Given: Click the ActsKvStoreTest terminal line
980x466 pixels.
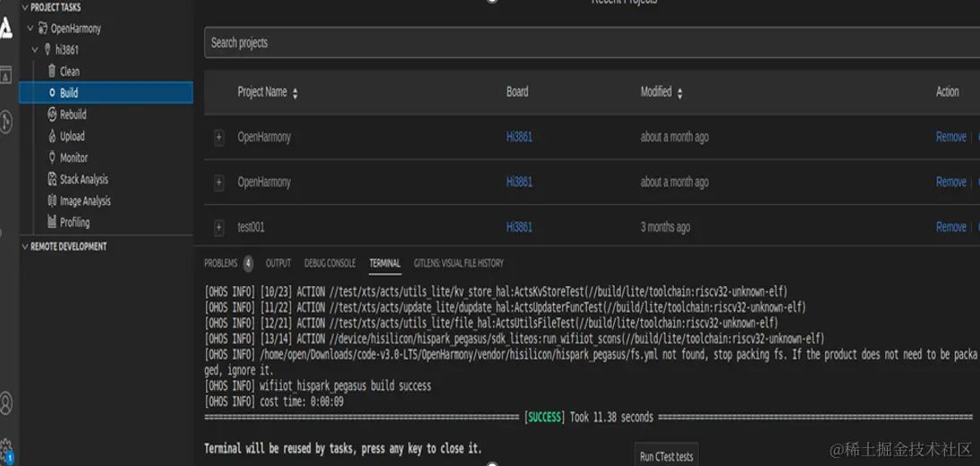Looking at the screenshot, I should pos(496,292).
